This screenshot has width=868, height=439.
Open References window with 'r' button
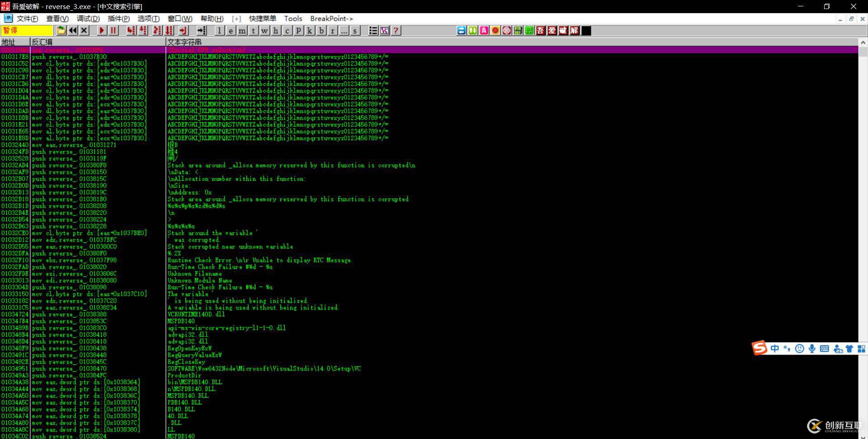click(x=332, y=30)
